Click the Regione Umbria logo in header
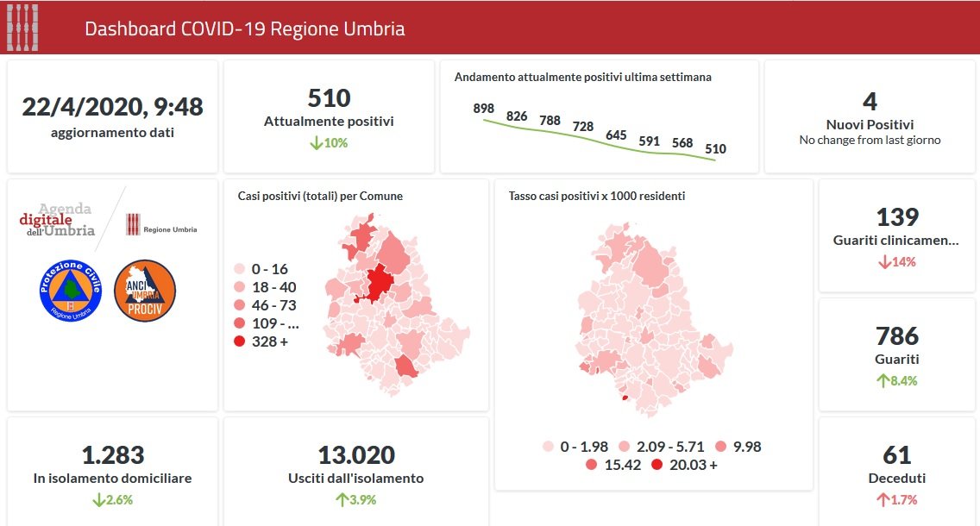This screenshot has height=526, width=980. [x=22, y=28]
